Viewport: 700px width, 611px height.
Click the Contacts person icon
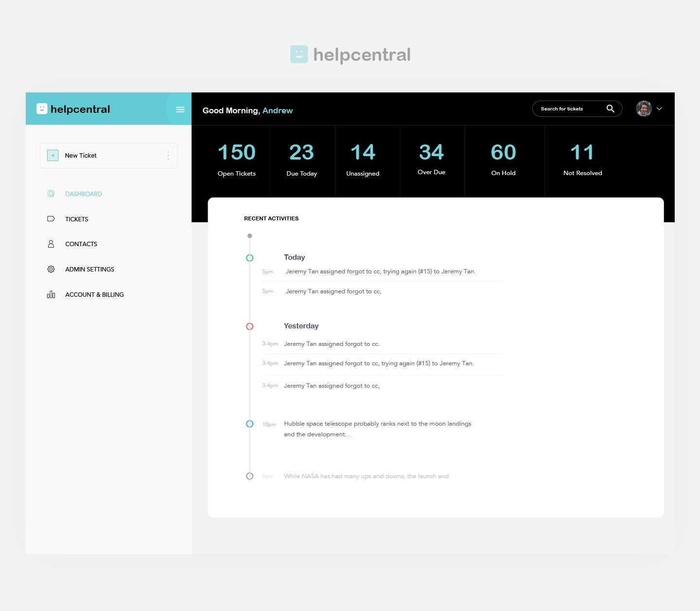pyautogui.click(x=51, y=244)
